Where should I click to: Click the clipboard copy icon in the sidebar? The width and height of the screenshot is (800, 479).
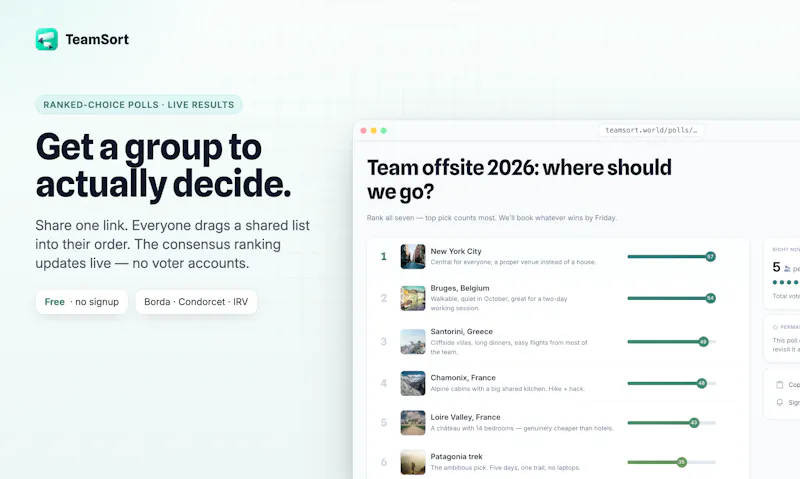click(780, 385)
